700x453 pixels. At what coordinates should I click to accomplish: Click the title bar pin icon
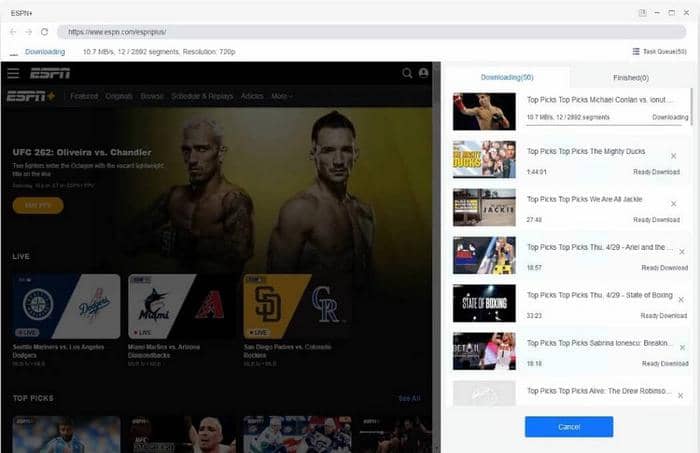642,13
